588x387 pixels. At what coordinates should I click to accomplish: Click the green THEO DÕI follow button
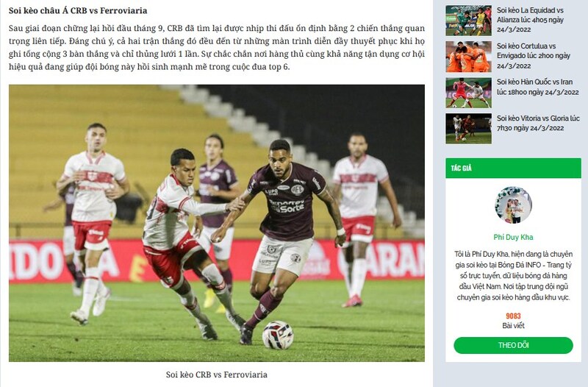tap(513, 345)
